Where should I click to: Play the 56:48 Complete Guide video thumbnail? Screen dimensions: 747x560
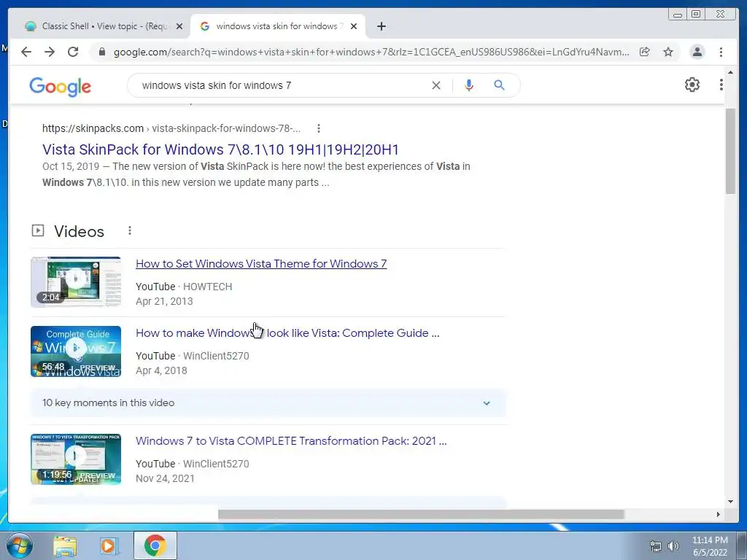(76, 351)
